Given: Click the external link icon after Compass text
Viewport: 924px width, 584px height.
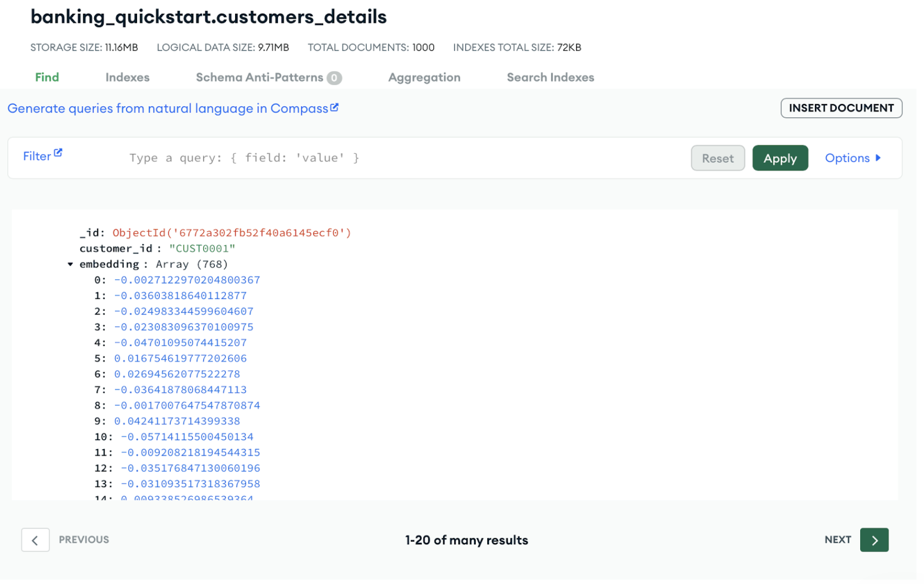Looking at the screenshot, I should click(x=335, y=108).
